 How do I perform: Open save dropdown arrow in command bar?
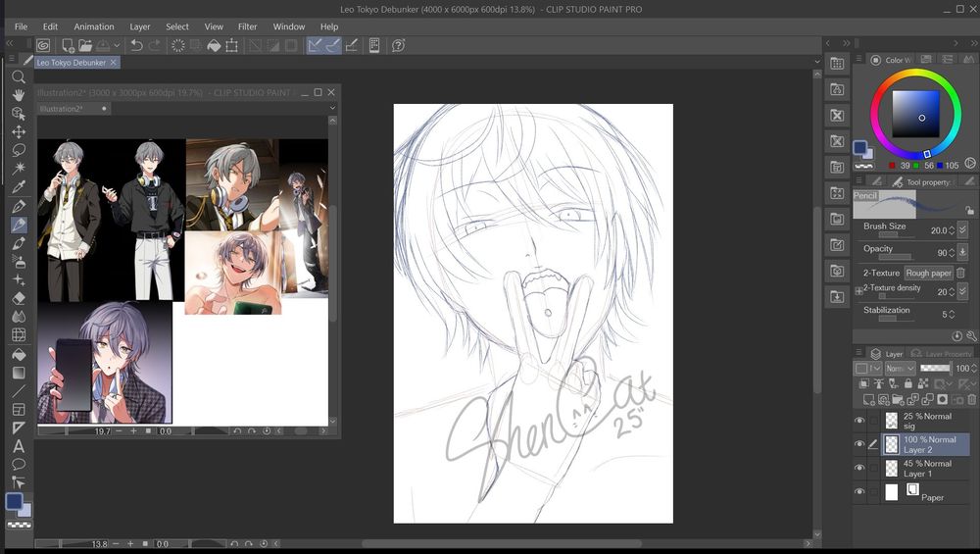117,46
